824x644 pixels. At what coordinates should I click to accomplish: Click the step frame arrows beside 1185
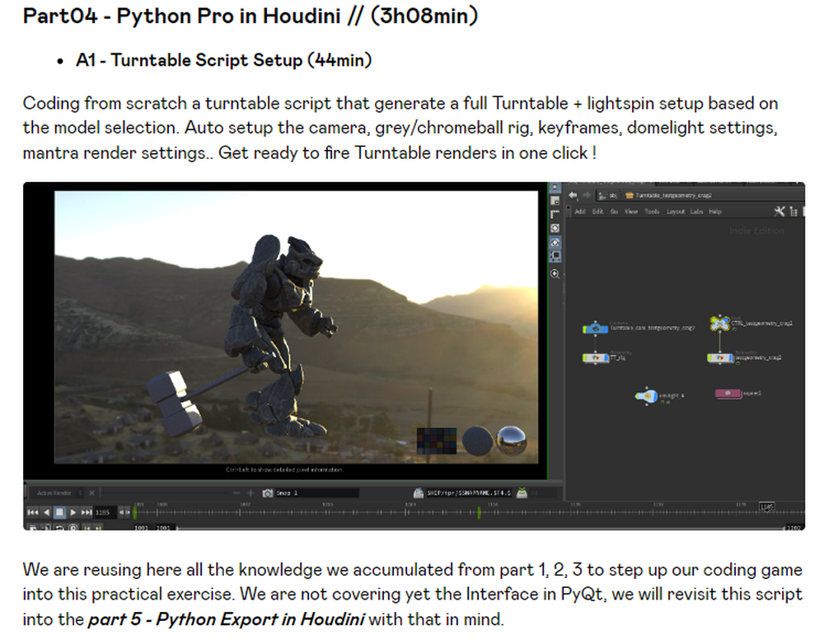point(124,512)
